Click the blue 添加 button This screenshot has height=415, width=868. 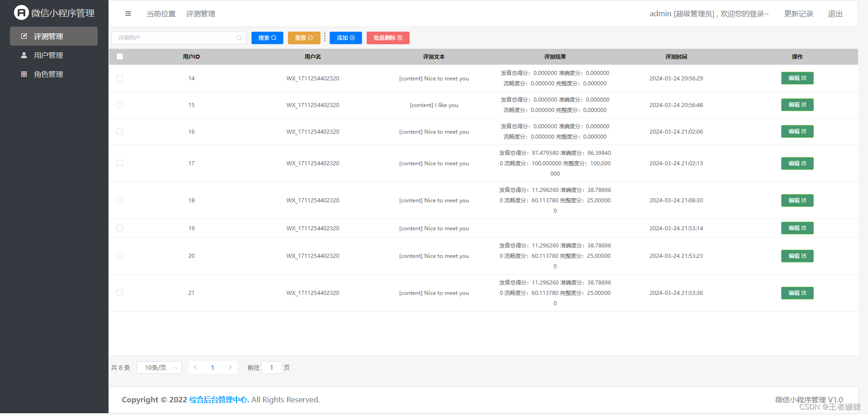[x=346, y=38]
